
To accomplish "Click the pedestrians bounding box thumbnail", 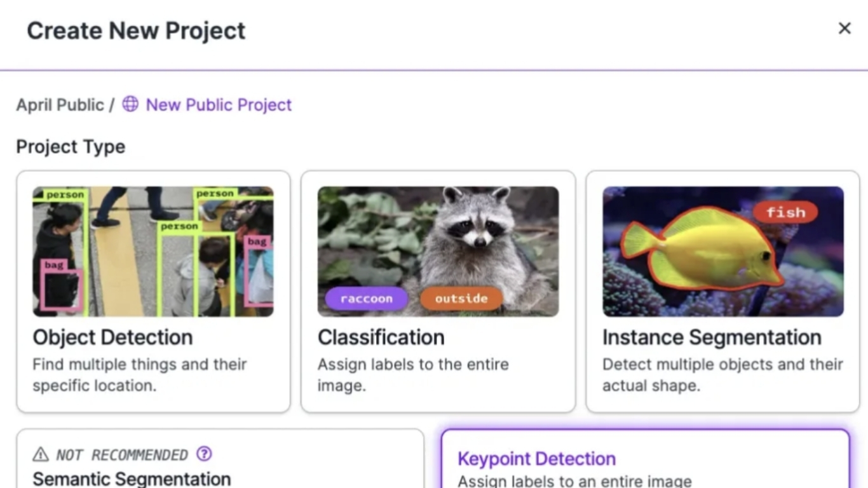I will [153, 252].
